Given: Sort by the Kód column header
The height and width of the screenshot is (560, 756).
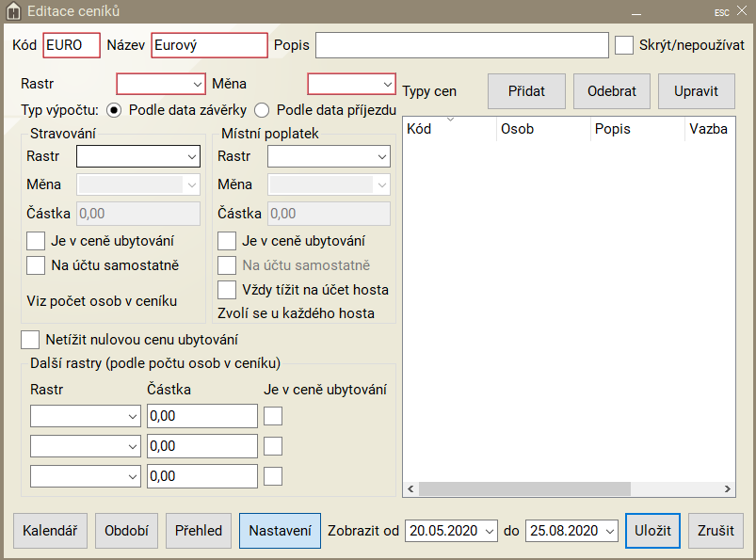Looking at the screenshot, I should [x=448, y=129].
